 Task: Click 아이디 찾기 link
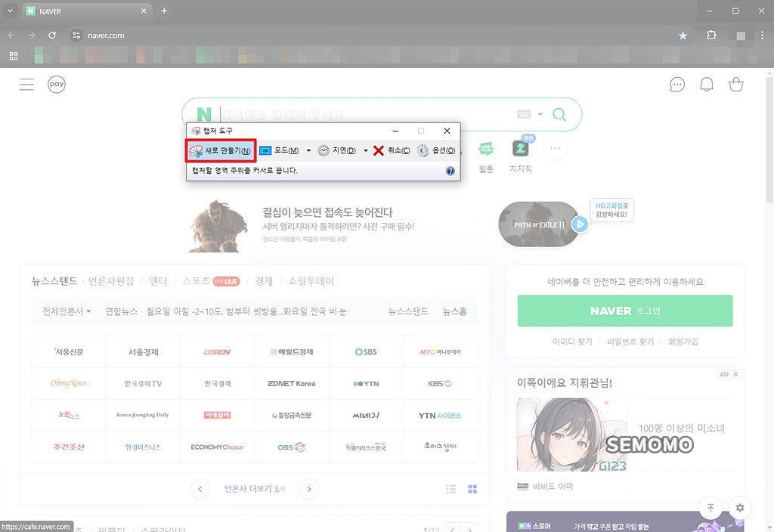(x=572, y=342)
